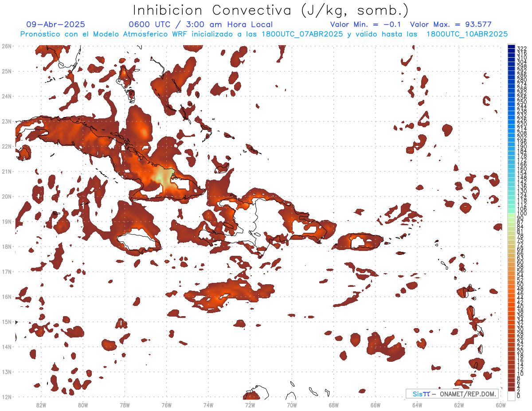Click the '62W' longitude label
Viewport: 532px width, 411px height.
(459, 405)
